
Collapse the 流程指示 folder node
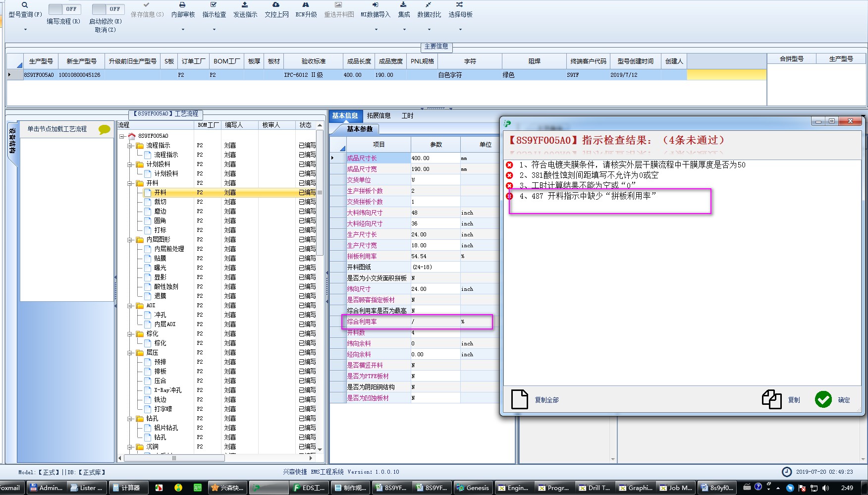tap(130, 146)
